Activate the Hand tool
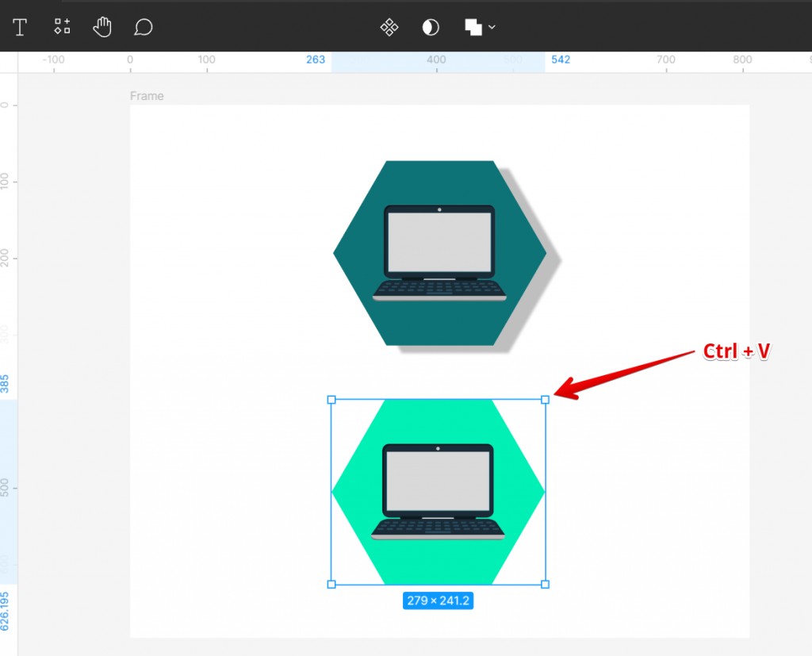The height and width of the screenshot is (656, 812). (102, 27)
